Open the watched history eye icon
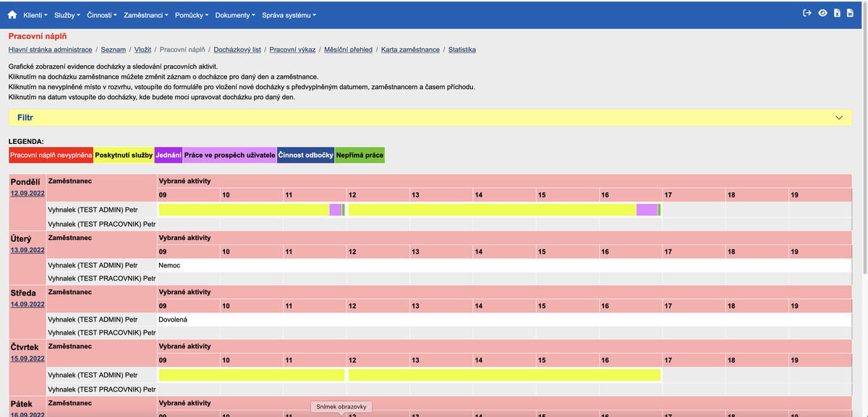Viewport: 868px width, 417px height. click(x=822, y=12)
